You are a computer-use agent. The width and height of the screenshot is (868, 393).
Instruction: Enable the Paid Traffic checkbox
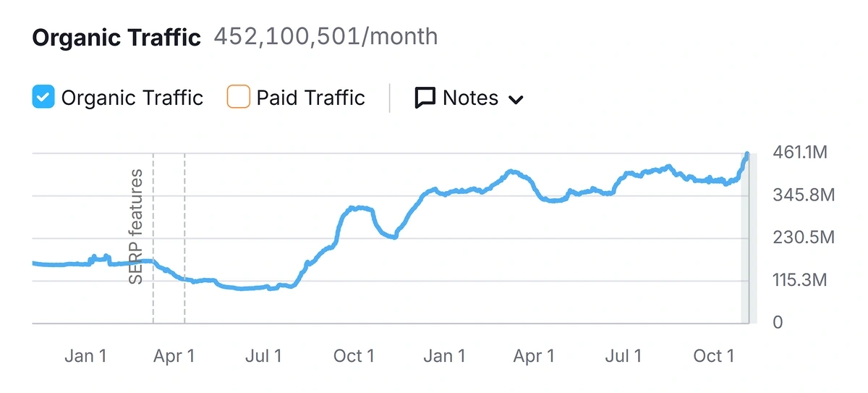click(x=238, y=97)
